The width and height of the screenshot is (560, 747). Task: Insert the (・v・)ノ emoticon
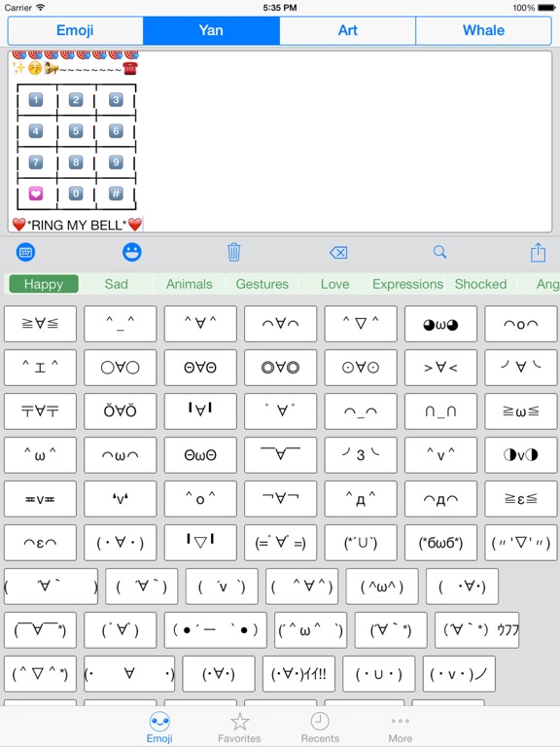pos(459,674)
